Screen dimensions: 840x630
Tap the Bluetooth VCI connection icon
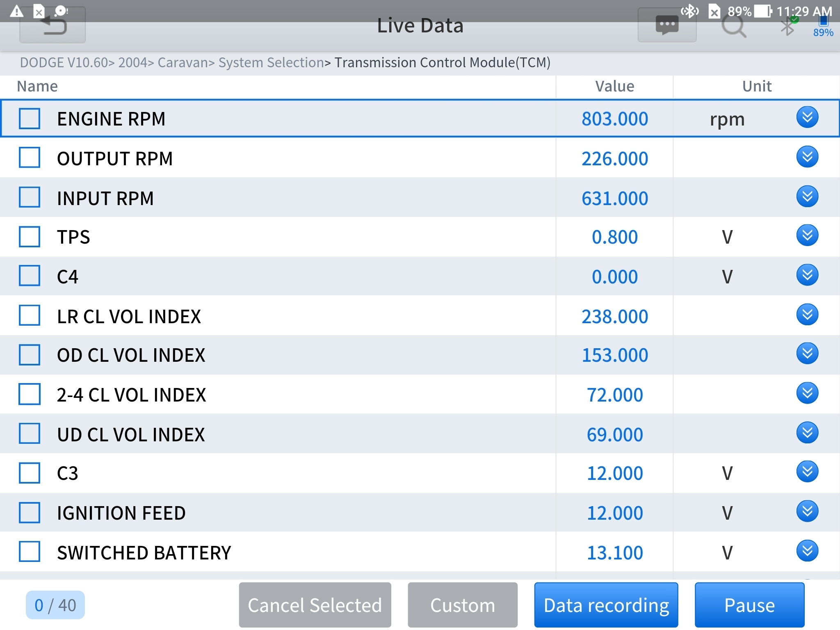click(787, 27)
